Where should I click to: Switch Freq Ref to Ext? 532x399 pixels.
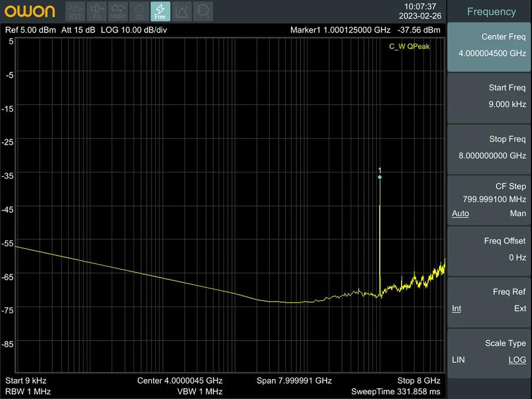[520, 309]
